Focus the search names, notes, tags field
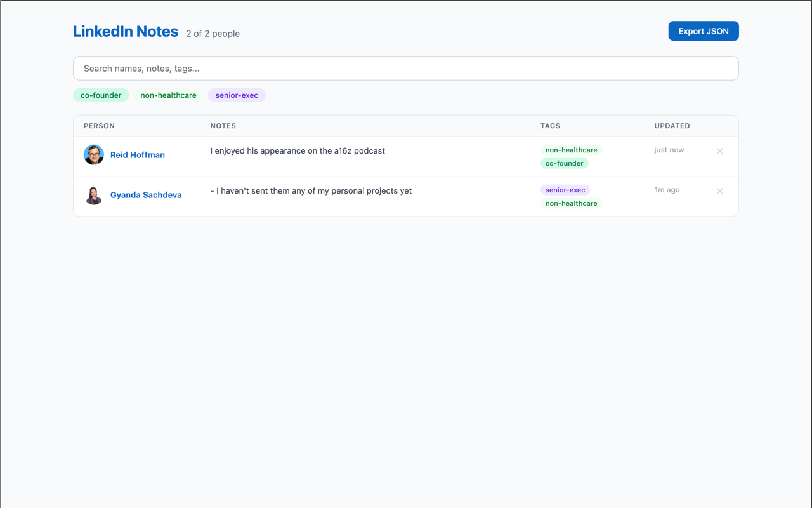The image size is (812, 508). 406,69
